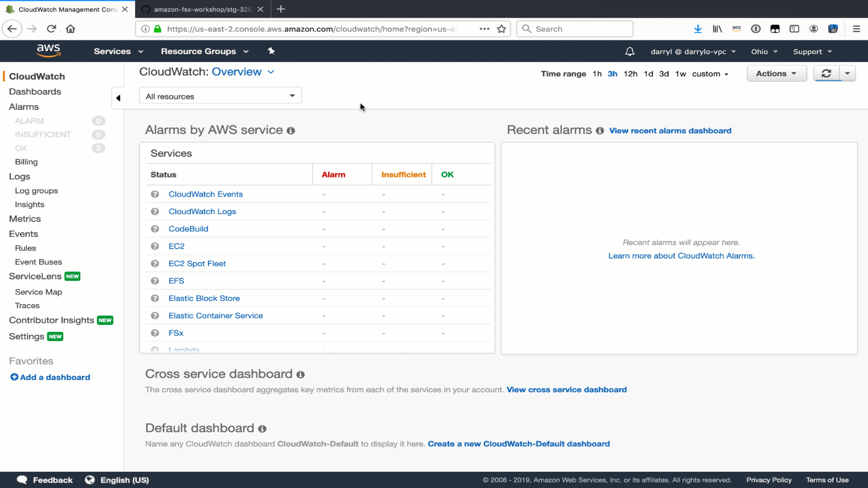Click the AWS logo
Viewport: 868px width, 488px height.
coord(49,51)
